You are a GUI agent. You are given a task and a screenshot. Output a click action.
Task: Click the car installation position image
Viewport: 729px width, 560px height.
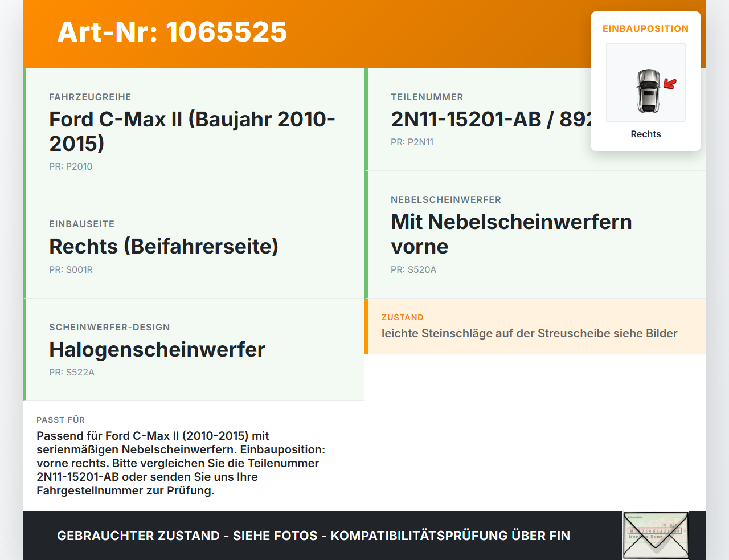[646, 83]
